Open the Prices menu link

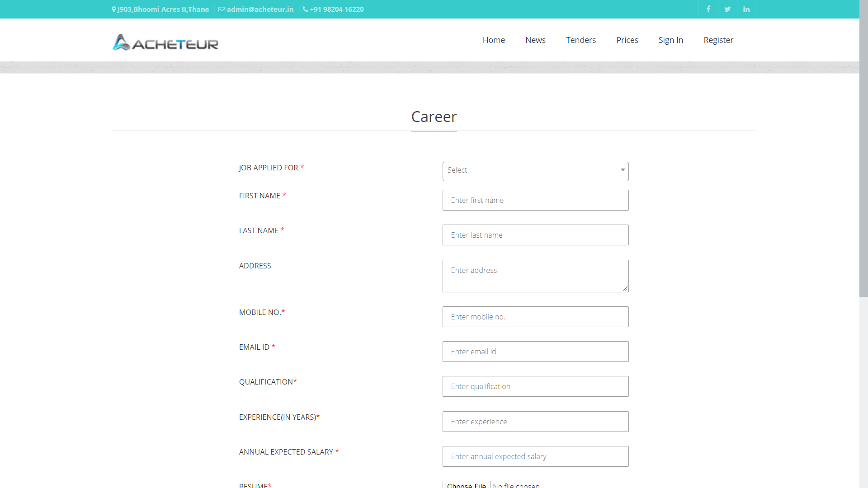pyautogui.click(x=627, y=40)
